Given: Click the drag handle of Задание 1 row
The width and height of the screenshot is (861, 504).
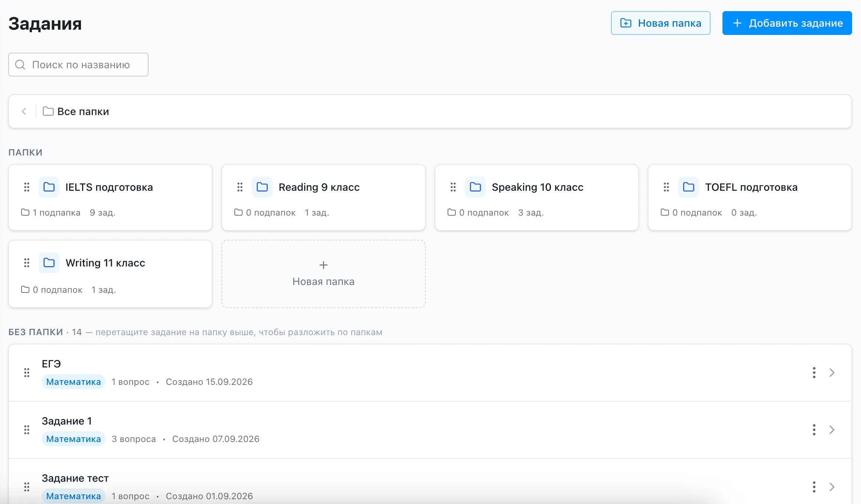Looking at the screenshot, I should pyautogui.click(x=27, y=430).
